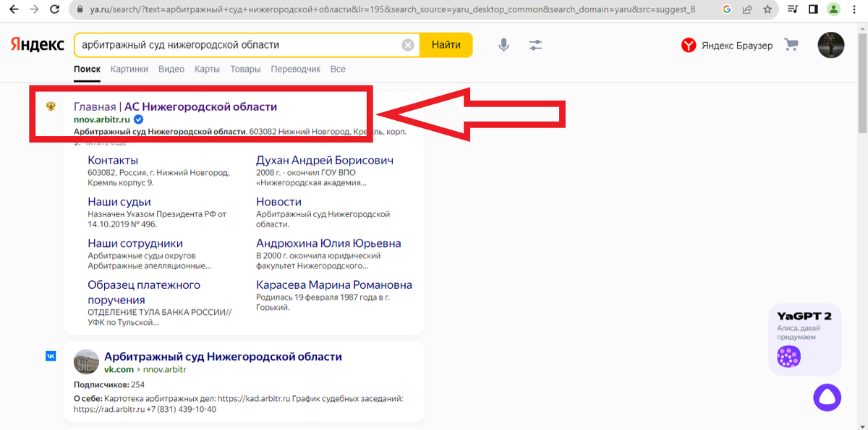Screen dimensions: 868x430
Task: Bookmark this page with the star icon
Action: point(767,10)
